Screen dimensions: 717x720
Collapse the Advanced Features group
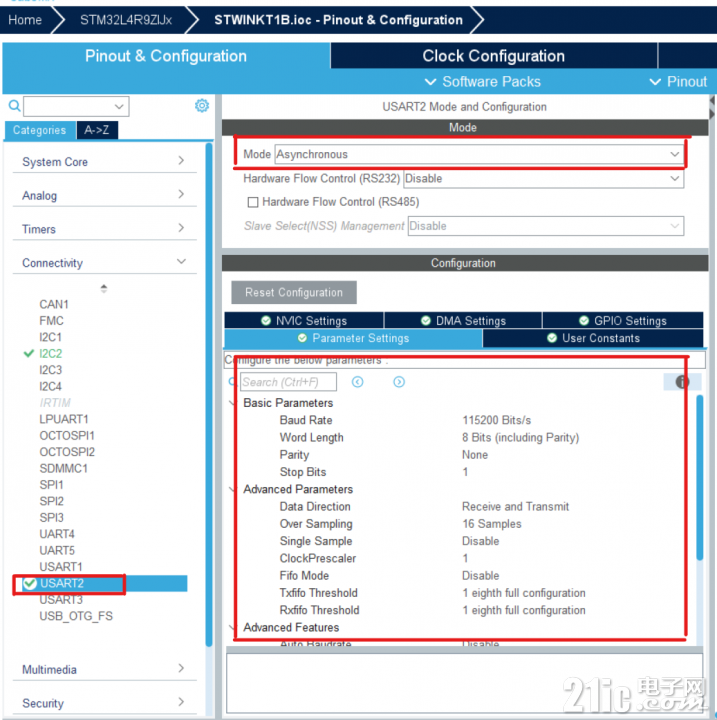232,627
